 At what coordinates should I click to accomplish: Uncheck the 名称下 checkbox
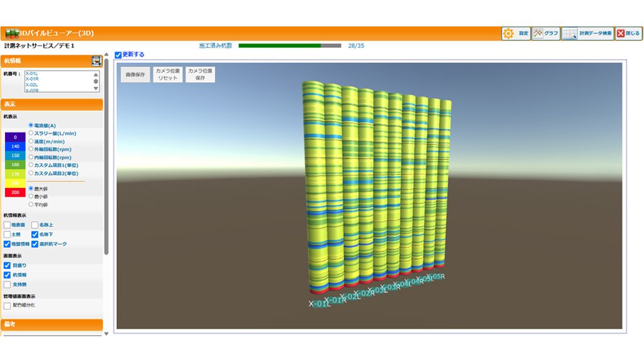click(35, 234)
